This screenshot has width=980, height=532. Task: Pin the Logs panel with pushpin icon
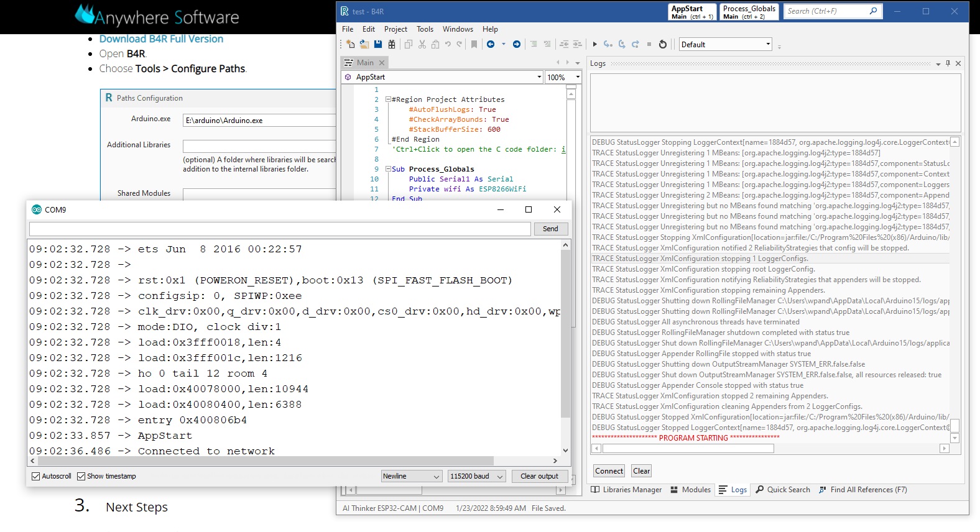point(948,63)
